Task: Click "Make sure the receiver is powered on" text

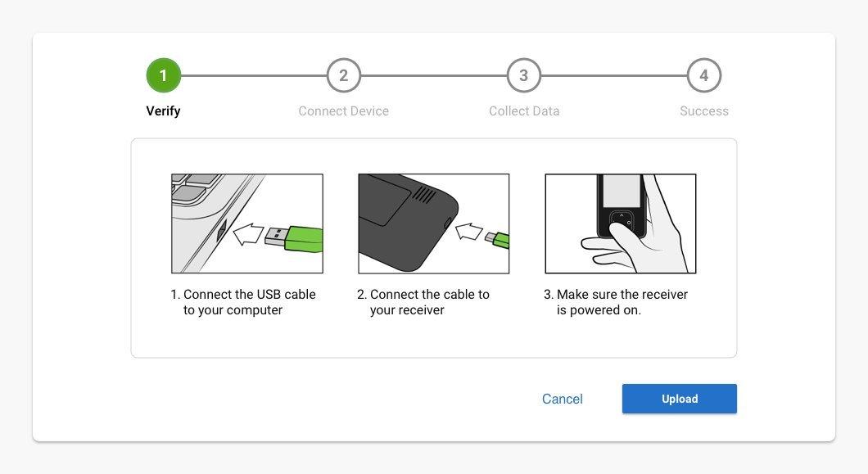Action: [x=616, y=302]
